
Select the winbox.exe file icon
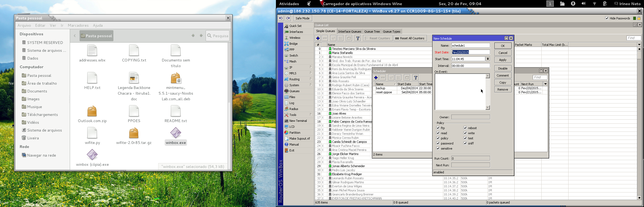coord(176,133)
